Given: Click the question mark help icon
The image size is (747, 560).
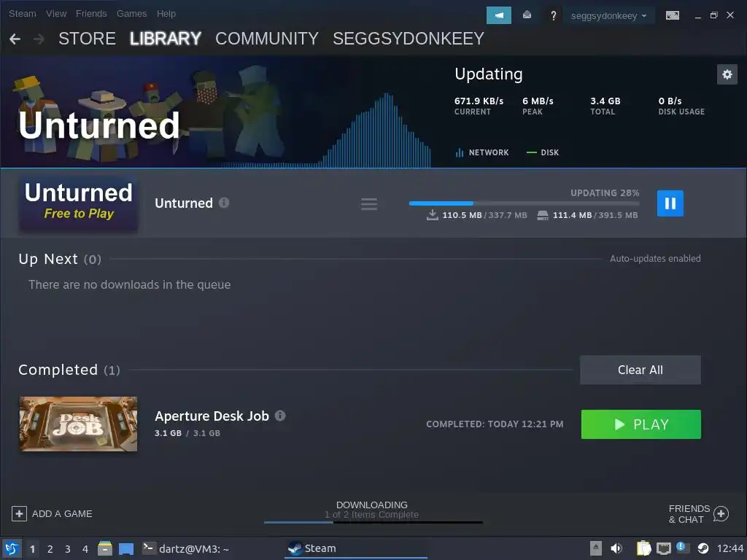Looking at the screenshot, I should coord(553,16).
